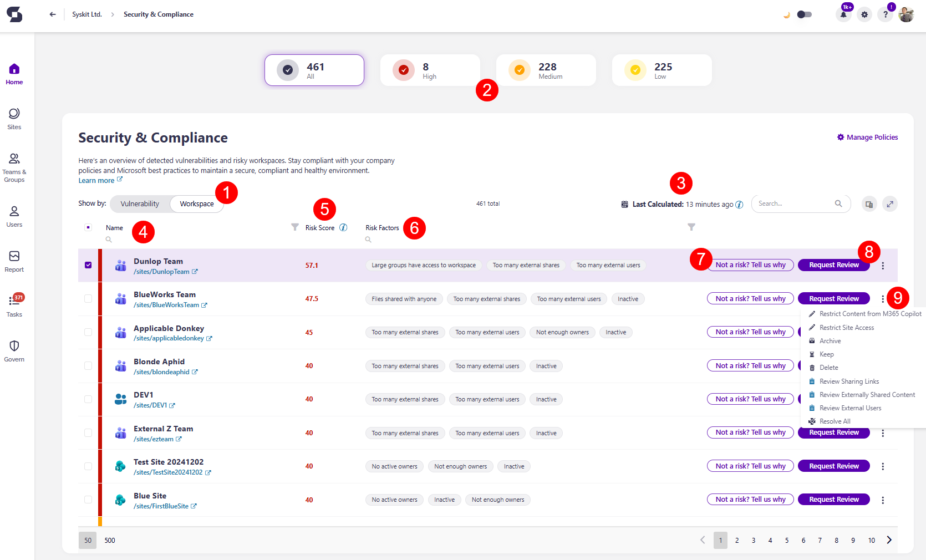Request Review for Test Site 20241202
Image resolution: width=926 pixels, height=560 pixels.
(833, 466)
